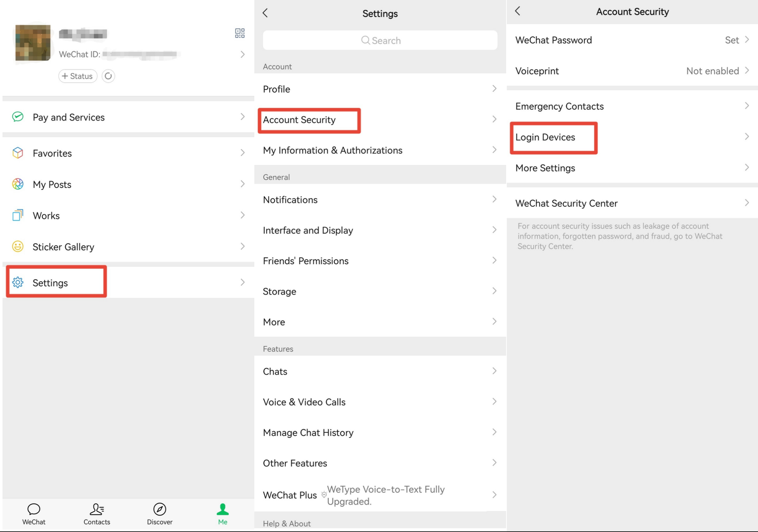Click the refresh status circle icon
The height and width of the screenshot is (532, 758).
click(x=108, y=76)
